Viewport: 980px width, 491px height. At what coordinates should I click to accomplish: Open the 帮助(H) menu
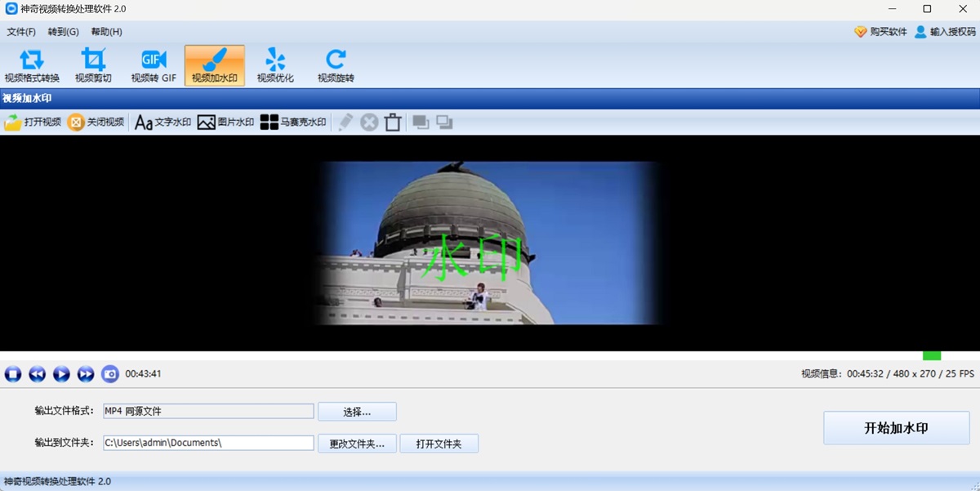107,32
